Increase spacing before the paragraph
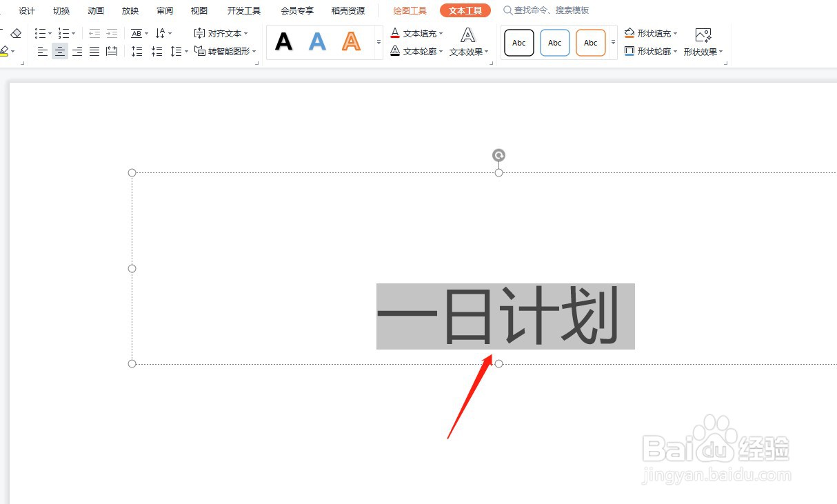Image resolution: width=837 pixels, height=504 pixels. 137,51
